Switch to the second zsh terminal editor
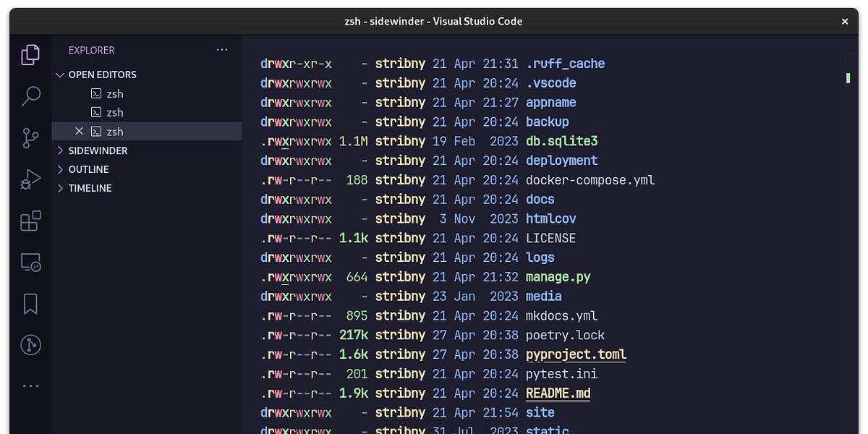The width and height of the screenshot is (868, 434). [x=114, y=112]
